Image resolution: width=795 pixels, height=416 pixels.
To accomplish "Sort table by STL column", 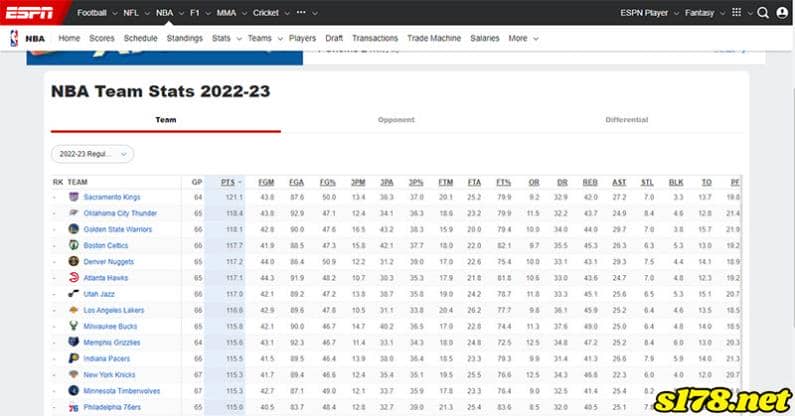I will click(x=647, y=182).
